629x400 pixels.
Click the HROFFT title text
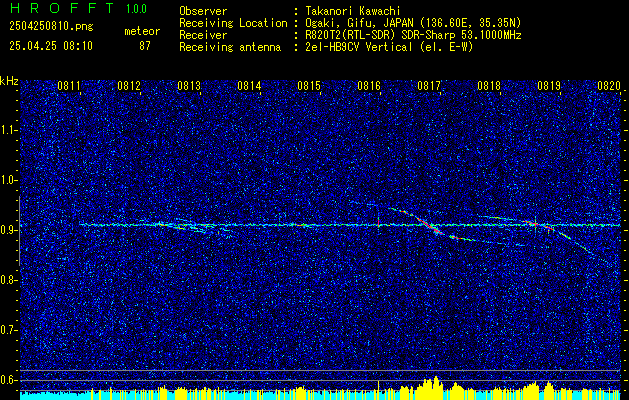[61, 8]
